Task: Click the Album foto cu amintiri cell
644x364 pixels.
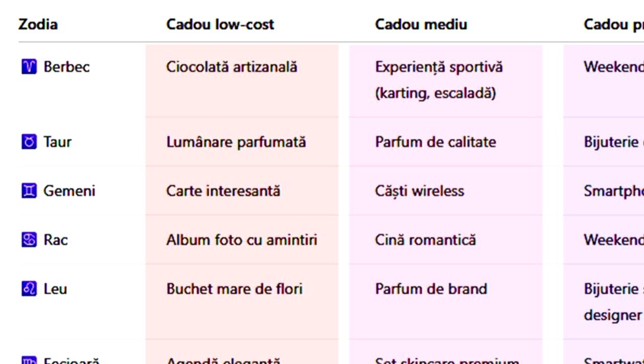Action: coord(241,240)
